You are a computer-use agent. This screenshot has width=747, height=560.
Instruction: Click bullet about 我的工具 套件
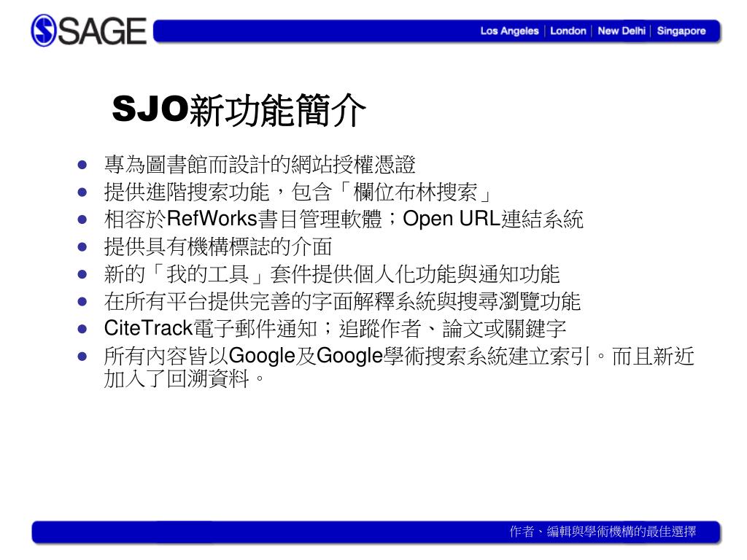332,274
